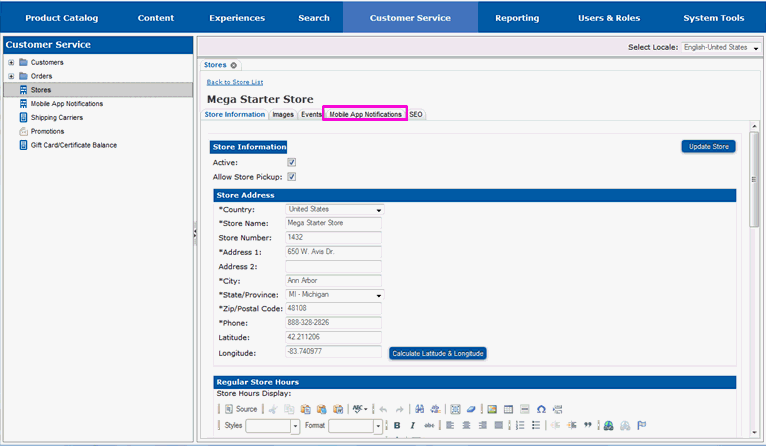Open the Reporting menu
The width and height of the screenshot is (766, 446).
pos(516,18)
